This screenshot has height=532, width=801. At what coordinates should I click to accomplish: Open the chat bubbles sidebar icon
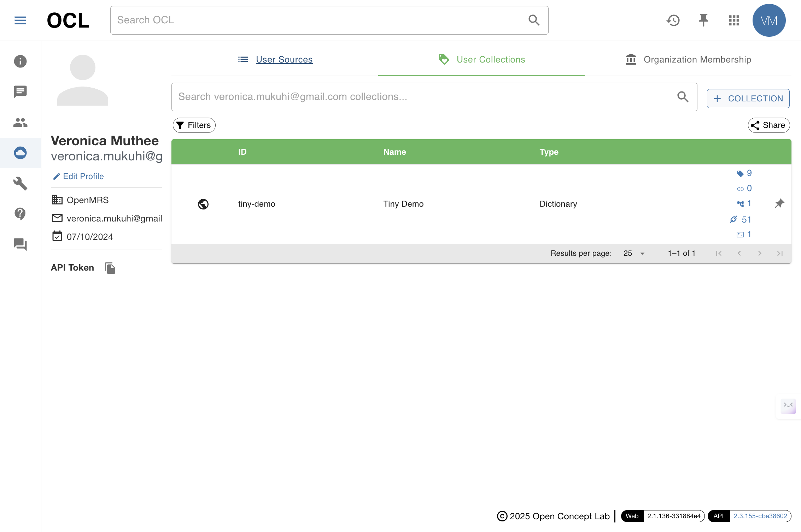pyautogui.click(x=20, y=244)
